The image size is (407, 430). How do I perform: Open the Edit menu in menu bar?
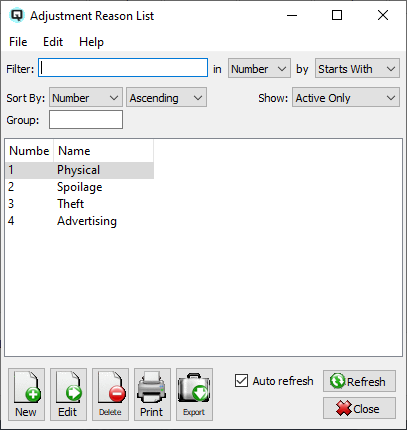pos(53,42)
